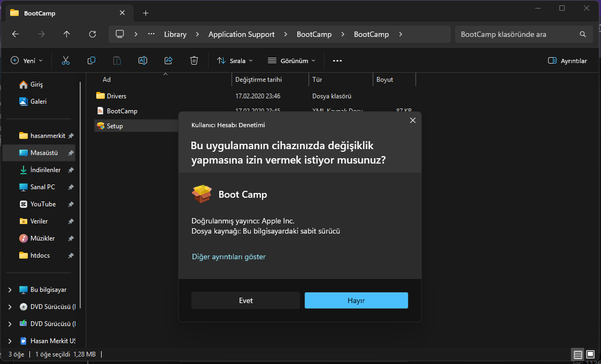Switch to details list view icon in status bar
Screen dimensions: 601x364
tap(577, 354)
